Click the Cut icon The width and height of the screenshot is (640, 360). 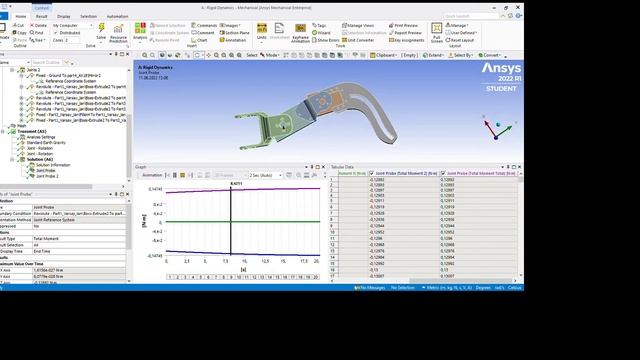point(18,25)
